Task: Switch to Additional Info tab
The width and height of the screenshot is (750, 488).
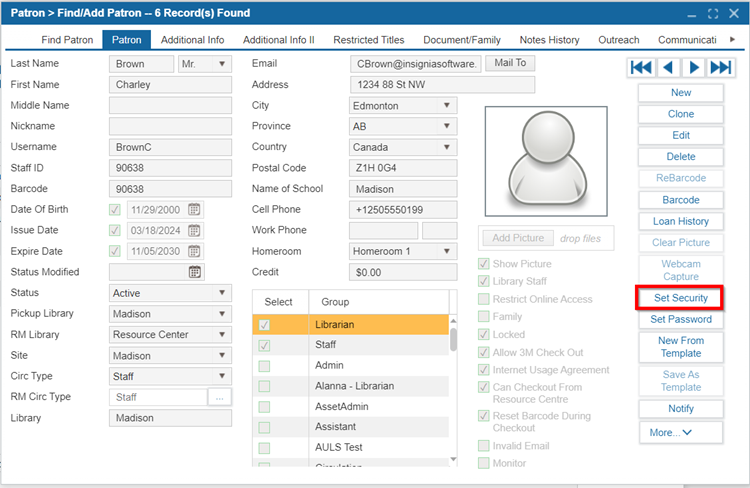Action: coord(192,40)
